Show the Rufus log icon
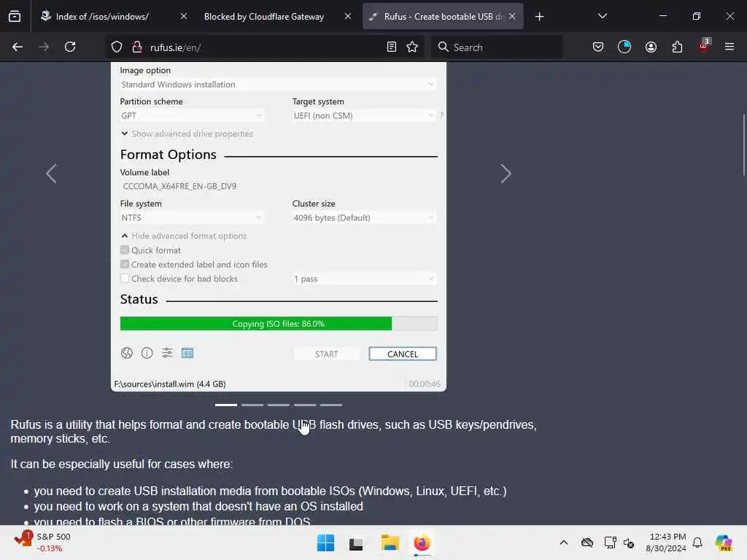The height and width of the screenshot is (560, 747). tap(187, 353)
